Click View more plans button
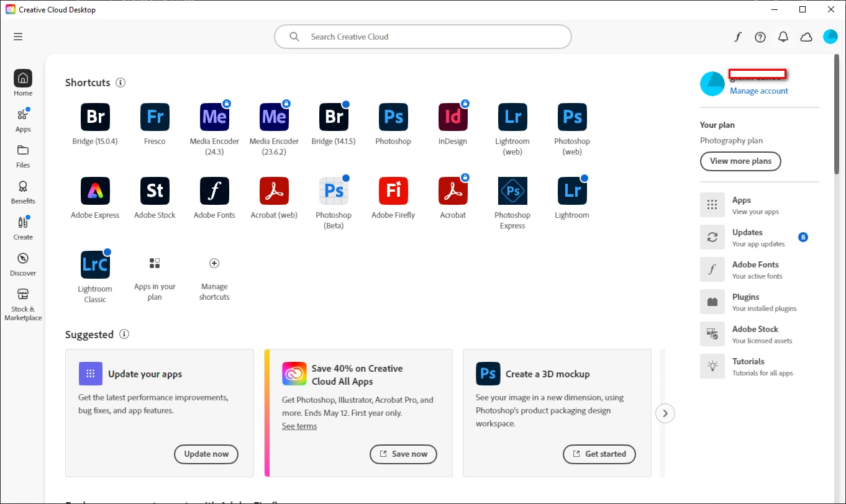Screen dimensions: 846x504 tap(740, 161)
